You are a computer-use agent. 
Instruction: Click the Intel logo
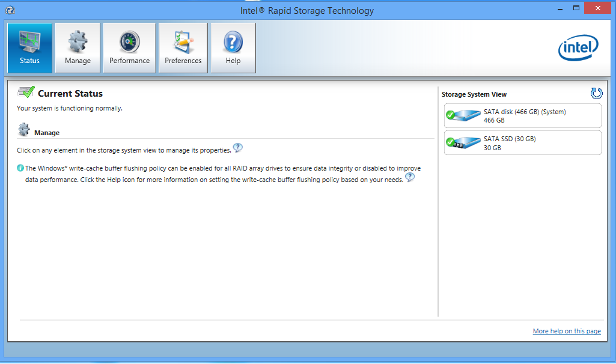click(x=578, y=48)
